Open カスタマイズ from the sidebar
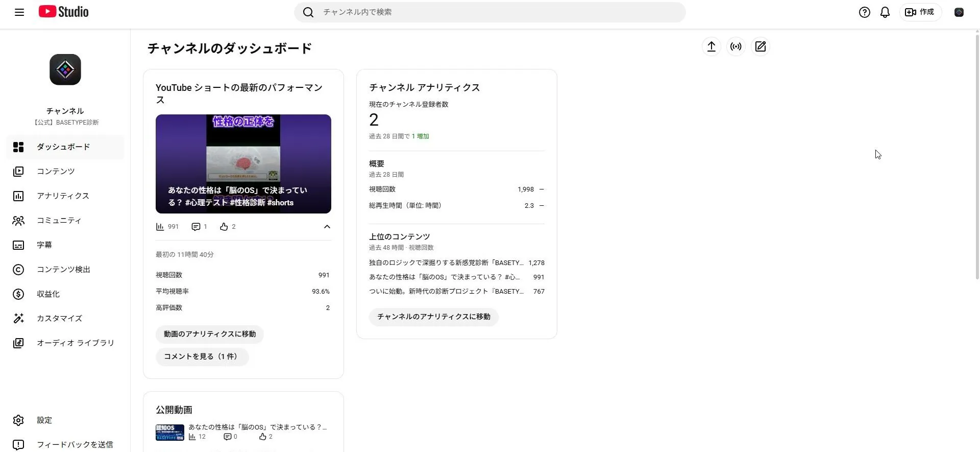 [59, 318]
